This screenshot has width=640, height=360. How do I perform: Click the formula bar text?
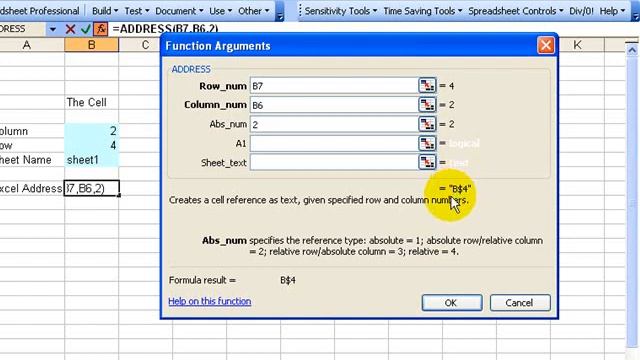[165, 29]
